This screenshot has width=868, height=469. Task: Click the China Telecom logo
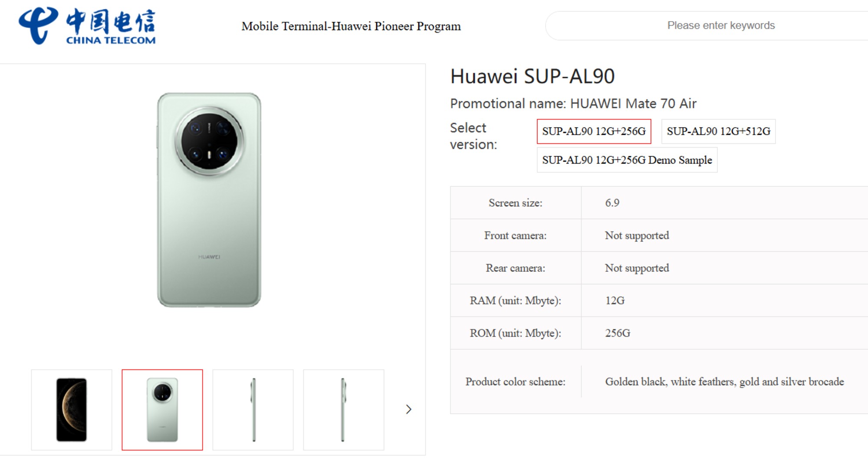point(87,26)
